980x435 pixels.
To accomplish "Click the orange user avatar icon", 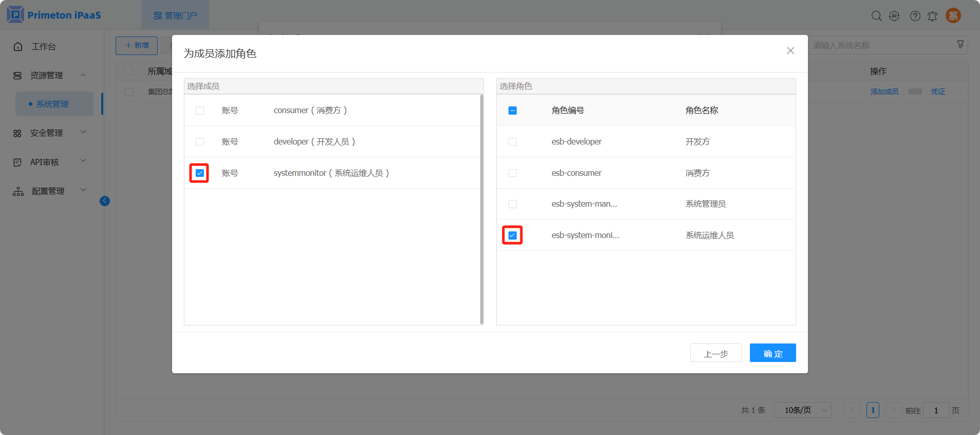I will click(x=953, y=15).
